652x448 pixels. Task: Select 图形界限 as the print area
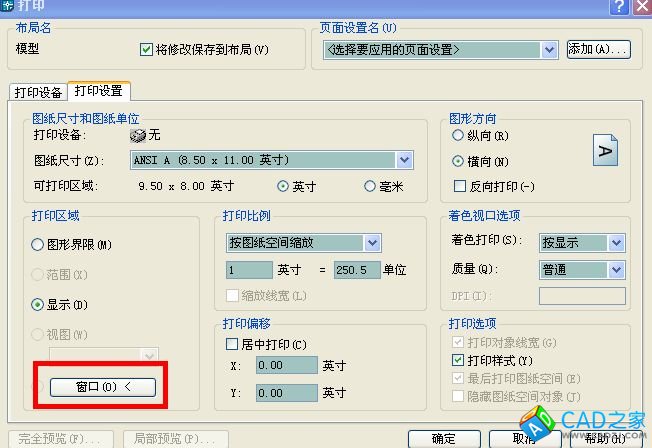pos(38,244)
